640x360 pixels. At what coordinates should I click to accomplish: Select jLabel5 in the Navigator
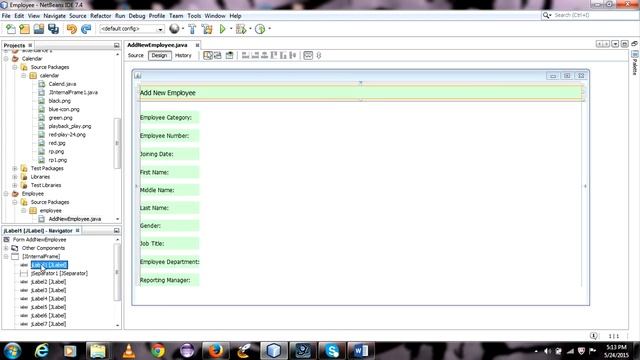tap(48, 307)
